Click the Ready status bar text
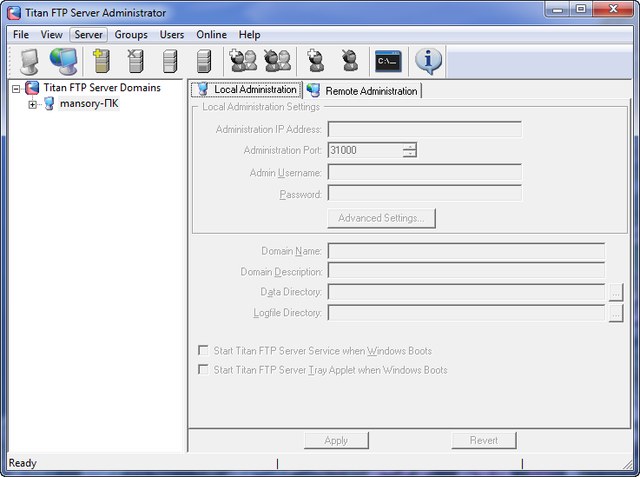The image size is (640, 477). [x=23, y=463]
